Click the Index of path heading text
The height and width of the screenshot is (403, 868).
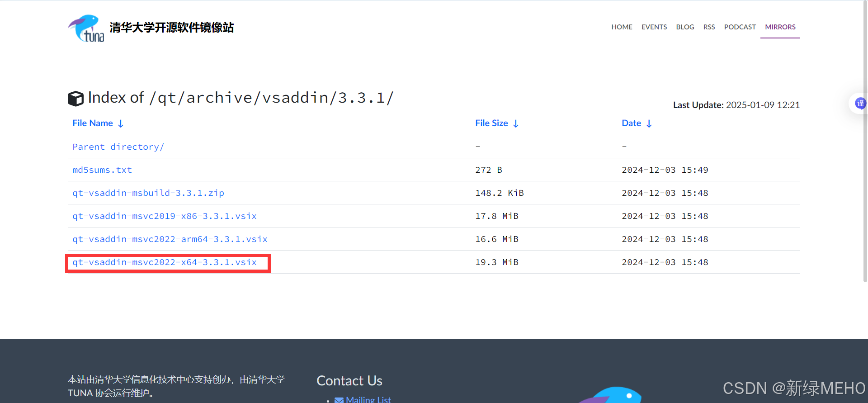(241, 98)
